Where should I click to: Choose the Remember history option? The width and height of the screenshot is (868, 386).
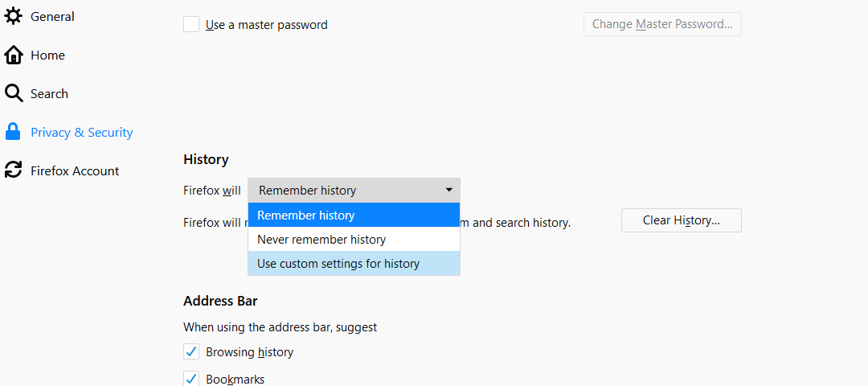354,216
